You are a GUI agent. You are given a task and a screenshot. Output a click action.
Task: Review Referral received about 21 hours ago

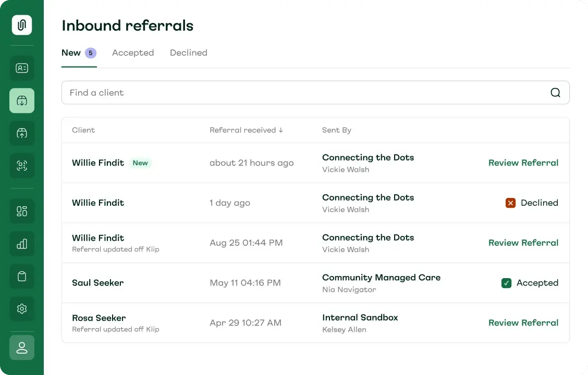pos(523,163)
